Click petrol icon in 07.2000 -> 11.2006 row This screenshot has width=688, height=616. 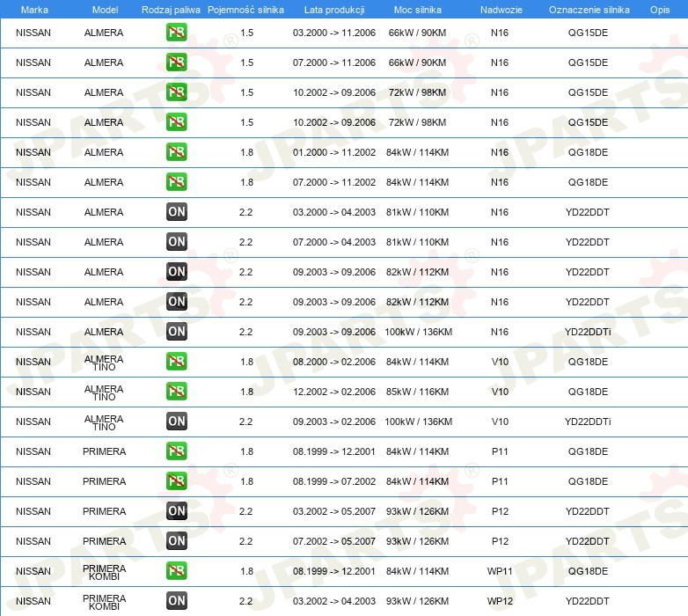tap(176, 62)
